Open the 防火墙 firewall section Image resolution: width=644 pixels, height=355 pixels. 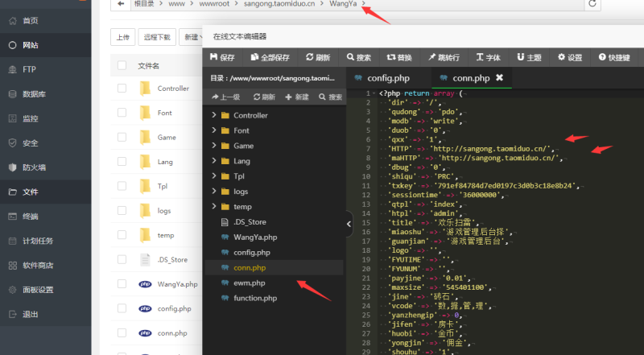point(45,167)
